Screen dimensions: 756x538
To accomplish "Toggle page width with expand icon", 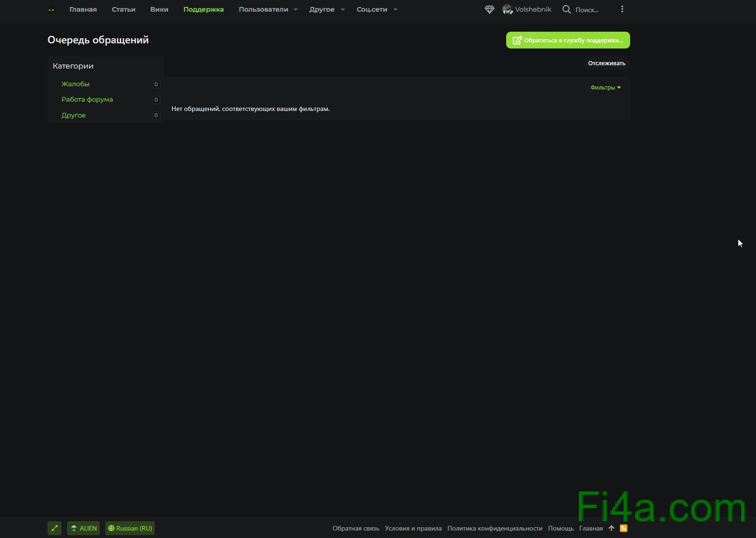I will (x=55, y=528).
